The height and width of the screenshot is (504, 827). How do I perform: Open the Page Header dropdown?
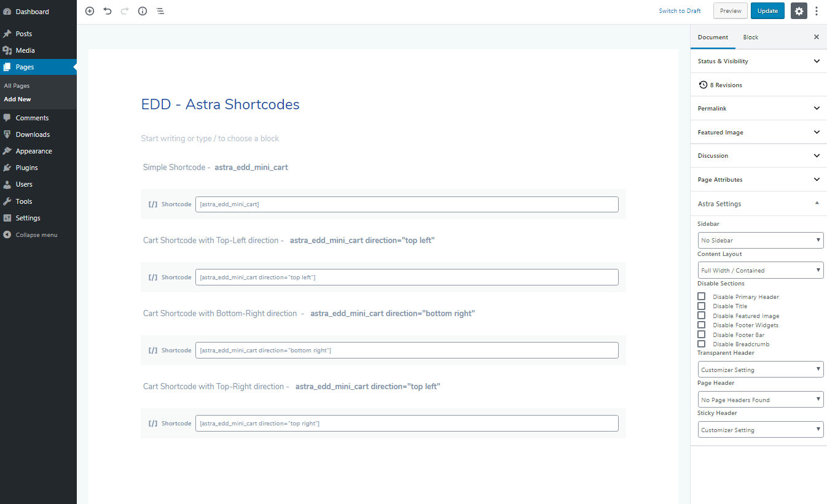pos(761,400)
